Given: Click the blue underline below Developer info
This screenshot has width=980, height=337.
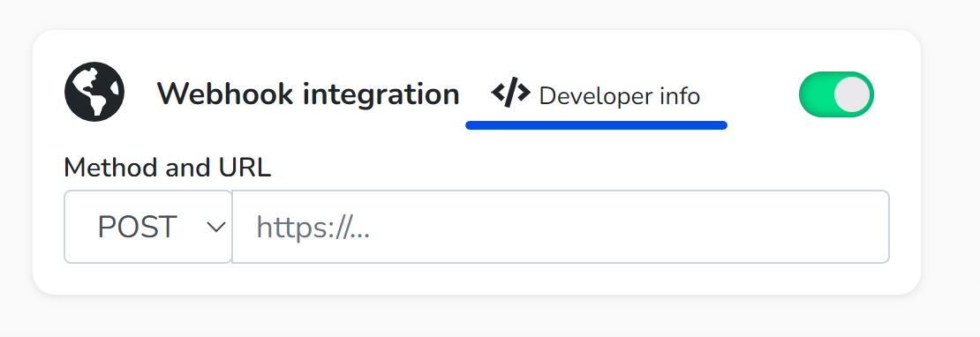Looking at the screenshot, I should click(596, 125).
